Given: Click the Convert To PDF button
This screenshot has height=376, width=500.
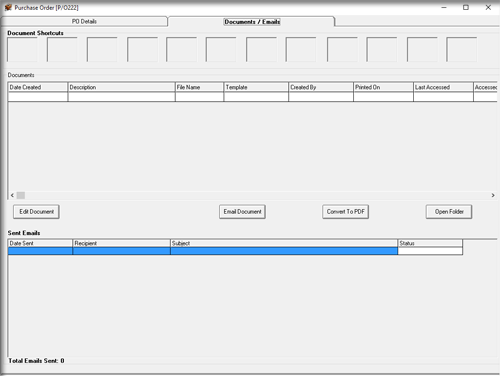Looking at the screenshot, I should (345, 212).
